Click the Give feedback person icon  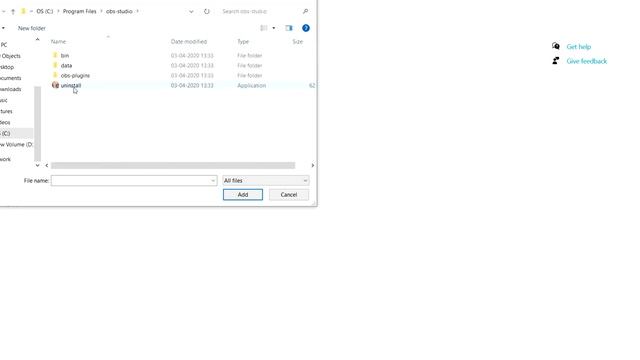tap(556, 61)
